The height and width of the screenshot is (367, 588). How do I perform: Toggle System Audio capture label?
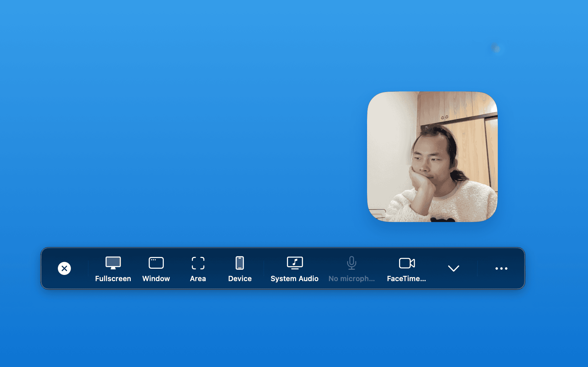click(x=294, y=279)
